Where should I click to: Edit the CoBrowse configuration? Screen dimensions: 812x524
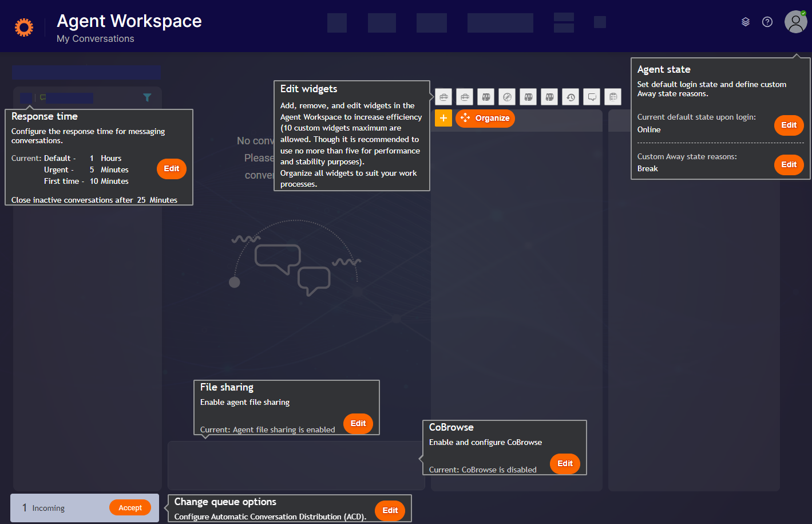pyautogui.click(x=565, y=464)
